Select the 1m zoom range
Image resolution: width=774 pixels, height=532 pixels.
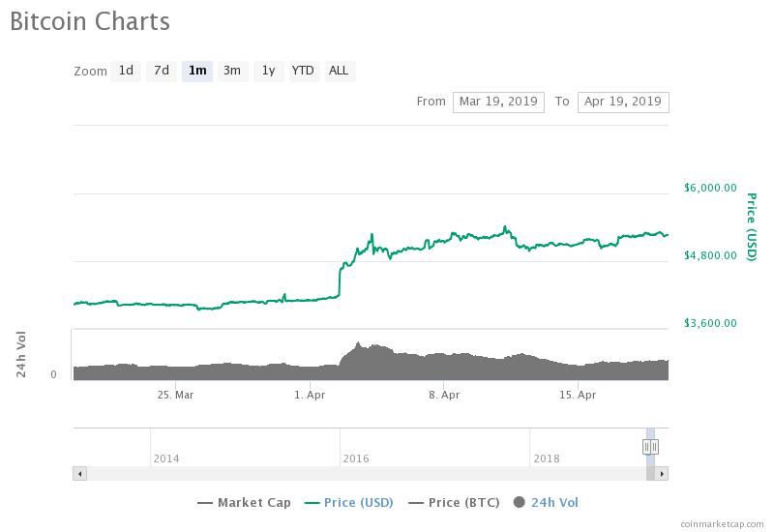[197, 71]
